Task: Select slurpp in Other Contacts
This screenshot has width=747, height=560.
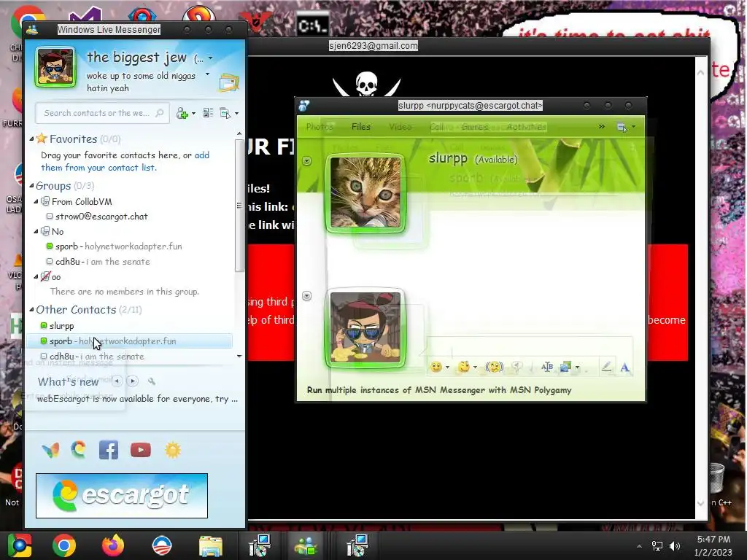Action: [x=61, y=326]
